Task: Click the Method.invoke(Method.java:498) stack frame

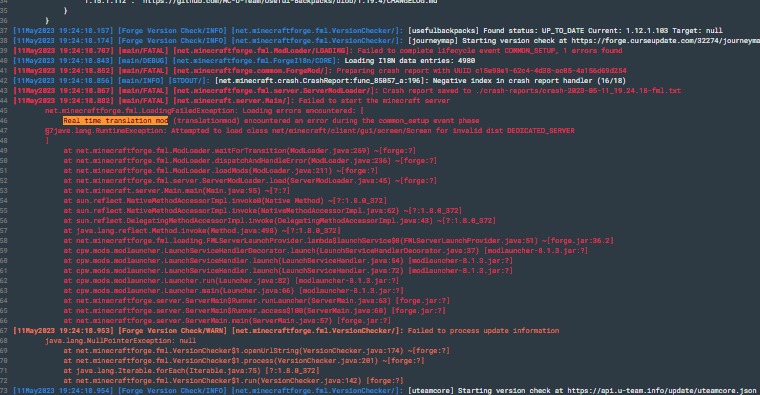Action: pyautogui.click(x=202, y=231)
